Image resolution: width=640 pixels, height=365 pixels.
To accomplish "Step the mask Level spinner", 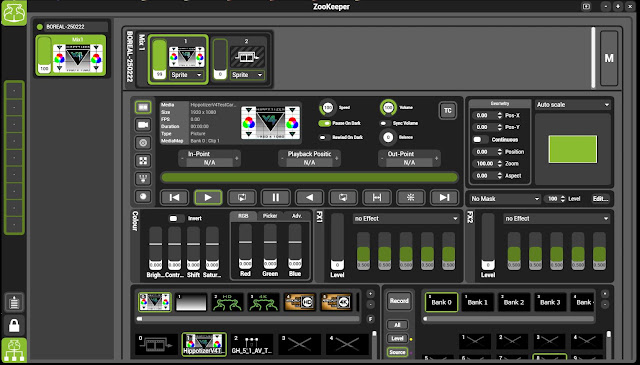I will pos(563,199).
